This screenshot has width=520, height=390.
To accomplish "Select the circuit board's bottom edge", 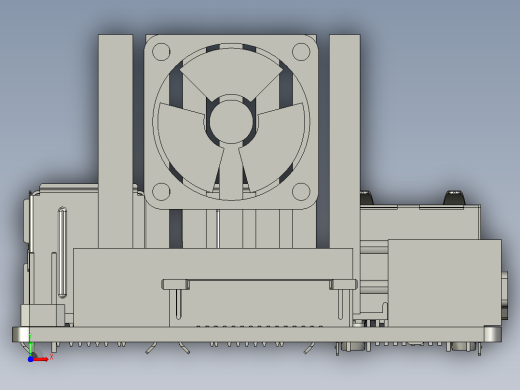I will (257, 335).
